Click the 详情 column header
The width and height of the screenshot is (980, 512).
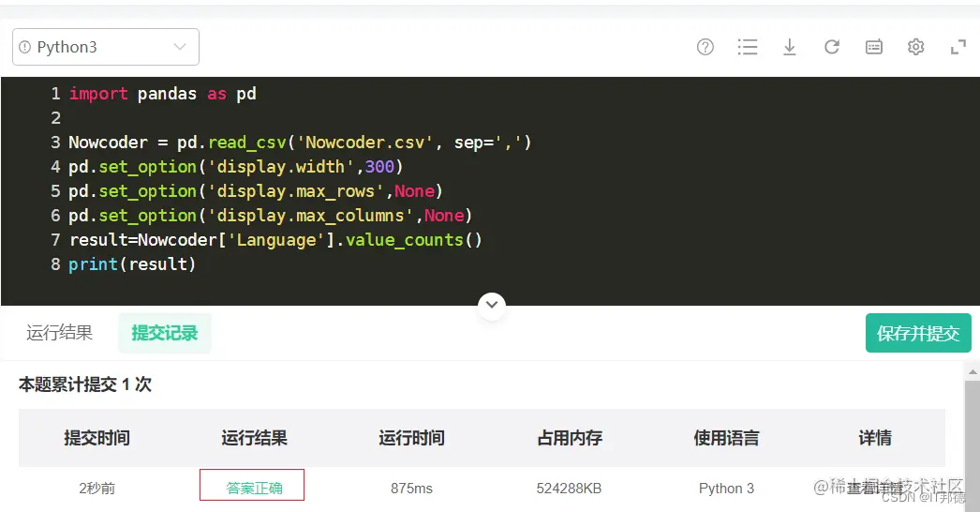875,438
